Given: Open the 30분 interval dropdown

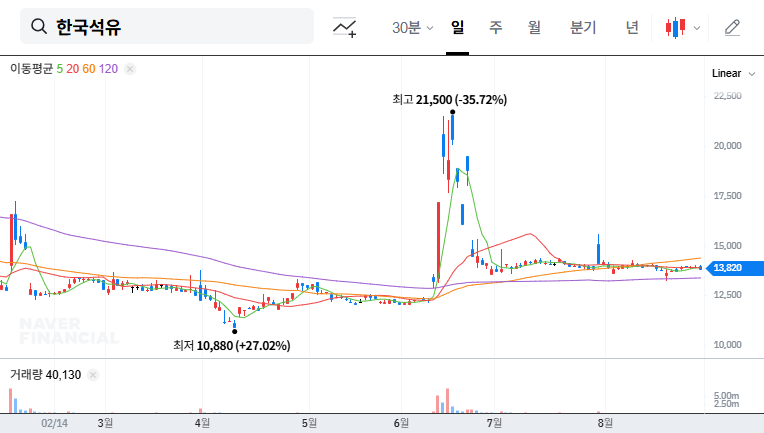Looking at the screenshot, I should point(412,28).
